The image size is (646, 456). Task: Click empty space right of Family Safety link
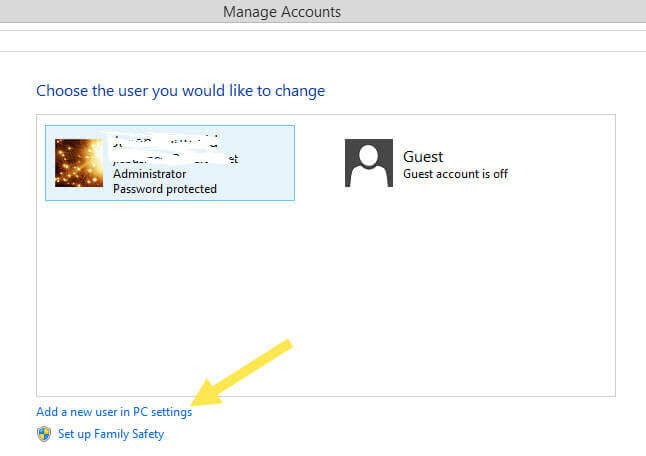[x=400, y=434]
